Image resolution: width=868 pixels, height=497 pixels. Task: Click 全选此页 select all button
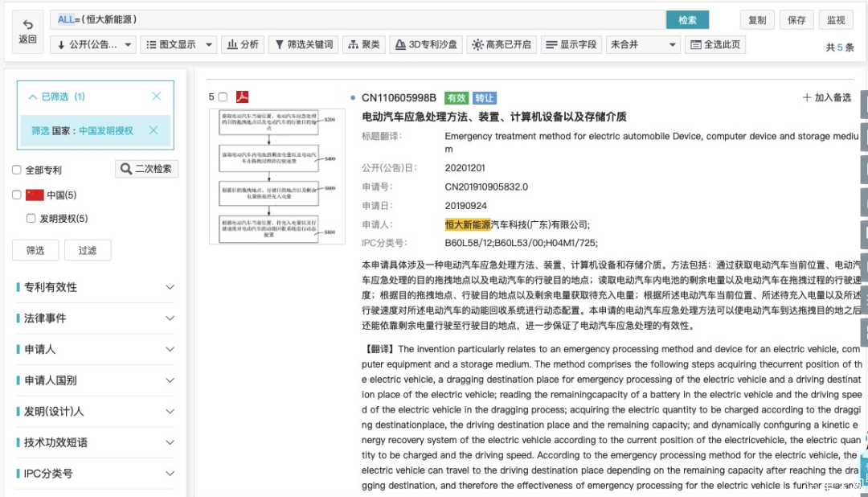click(x=715, y=44)
